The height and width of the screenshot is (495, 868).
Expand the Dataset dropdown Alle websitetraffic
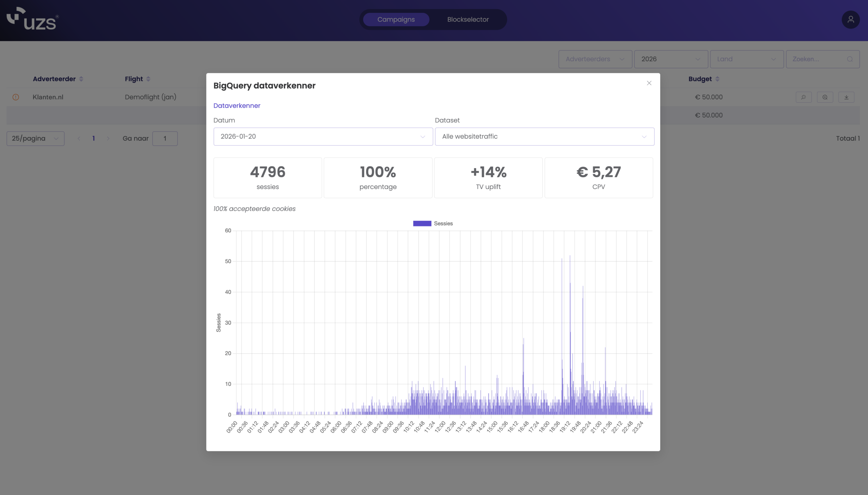[x=544, y=137]
